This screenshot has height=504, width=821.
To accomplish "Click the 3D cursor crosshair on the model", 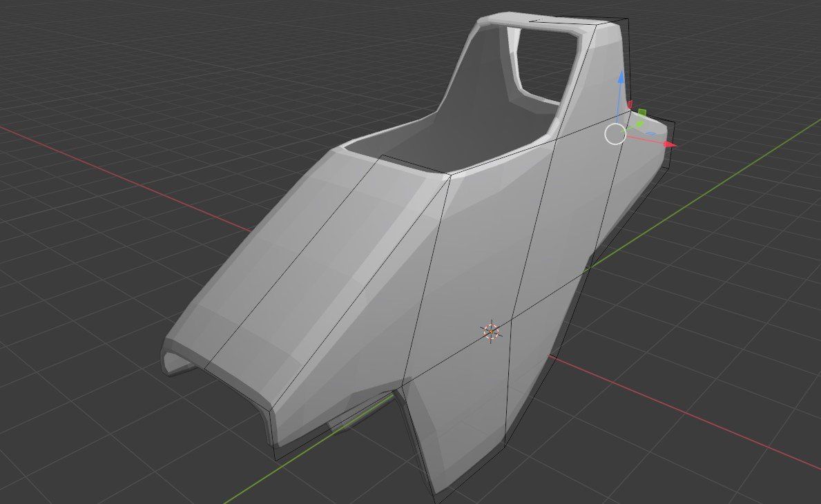I will click(x=490, y=332).
